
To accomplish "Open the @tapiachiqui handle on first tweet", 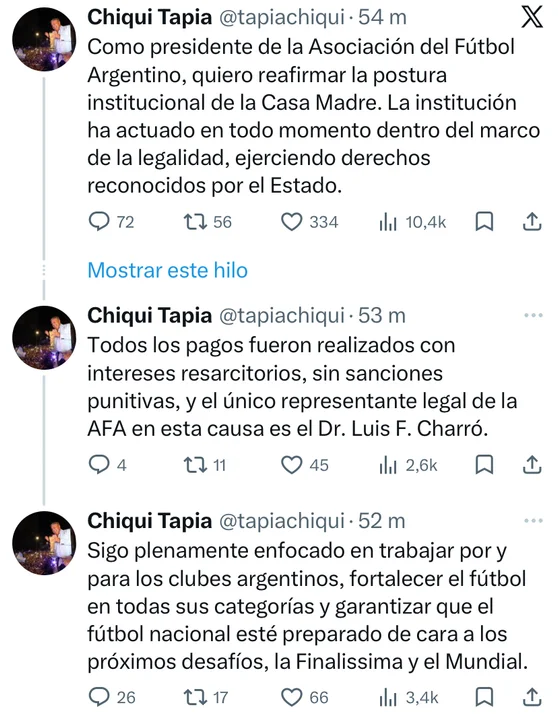I will [282, 17].
